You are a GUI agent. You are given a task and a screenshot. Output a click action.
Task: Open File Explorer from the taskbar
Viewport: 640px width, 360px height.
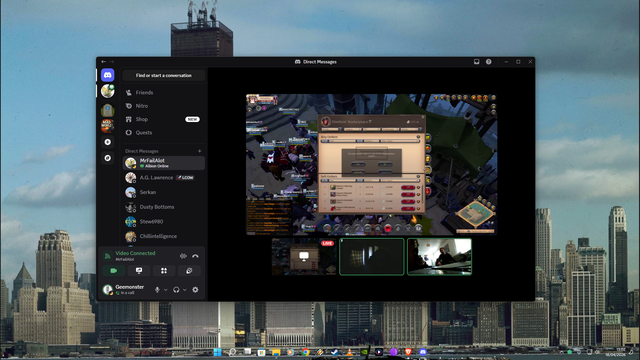(x=276, y=352)
